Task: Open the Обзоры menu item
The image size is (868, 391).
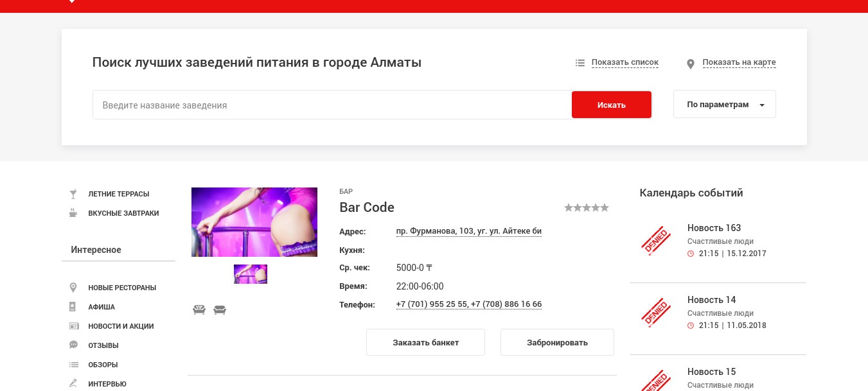Action: tap(103, 365)
